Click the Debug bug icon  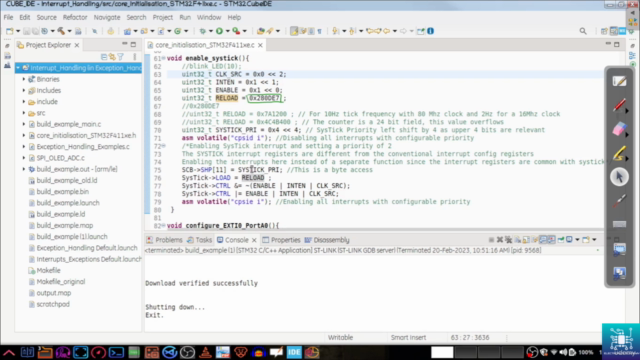tap(202, 31)
